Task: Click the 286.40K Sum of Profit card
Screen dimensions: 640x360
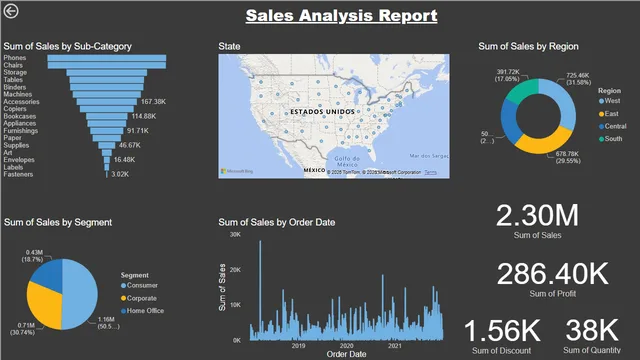Action: pyautogui.click(x=553, y=280)
